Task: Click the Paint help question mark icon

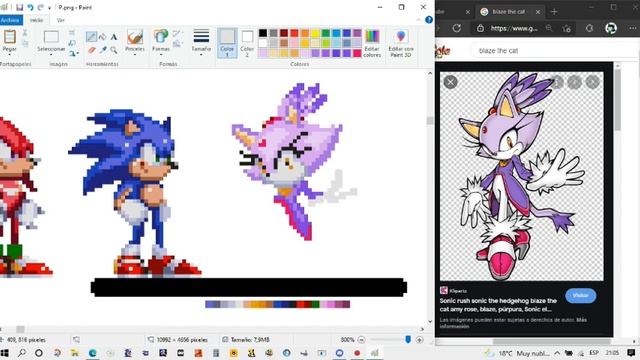Action: (429, 20)
